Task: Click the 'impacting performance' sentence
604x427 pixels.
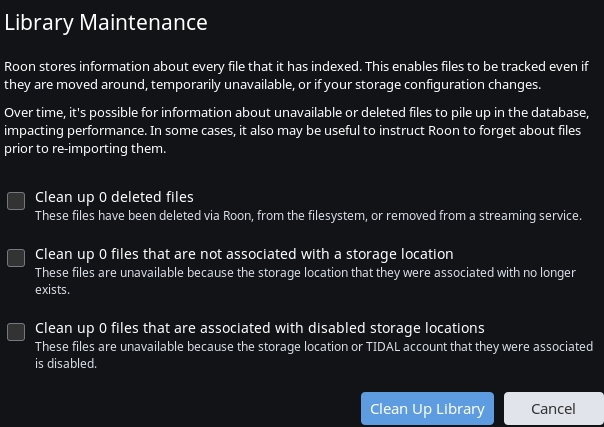Action: pyautogui.click(x=76, y=131)
